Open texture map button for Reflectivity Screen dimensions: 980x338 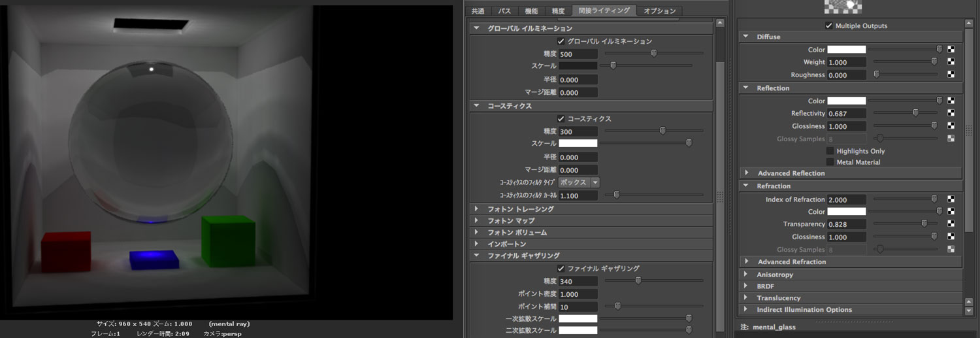pyautogui.click(x=951, y=113)
